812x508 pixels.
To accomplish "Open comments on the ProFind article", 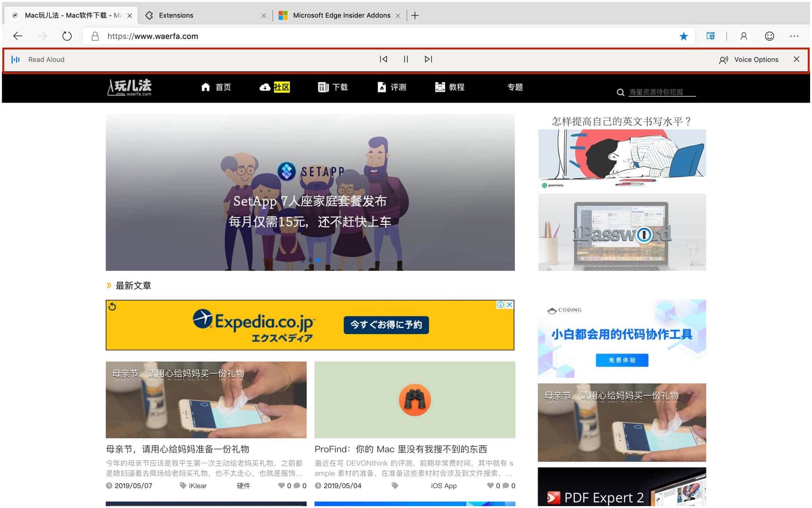I will click(505, 486).
